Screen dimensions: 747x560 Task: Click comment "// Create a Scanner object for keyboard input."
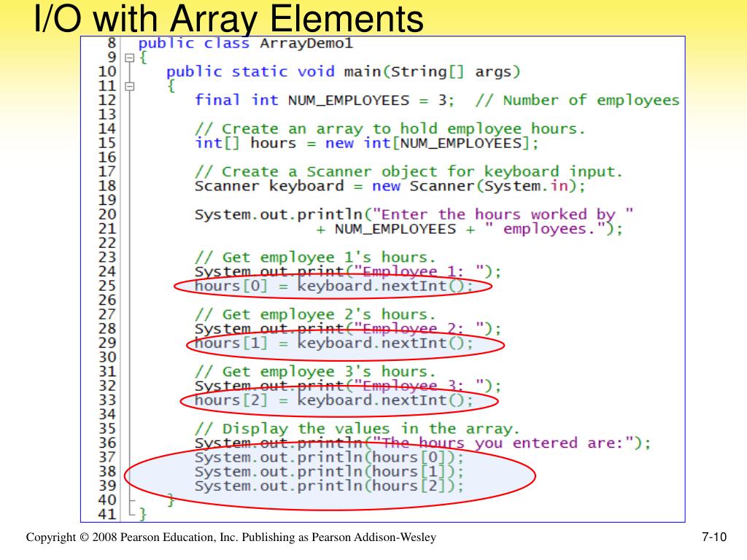click(409, 172)
